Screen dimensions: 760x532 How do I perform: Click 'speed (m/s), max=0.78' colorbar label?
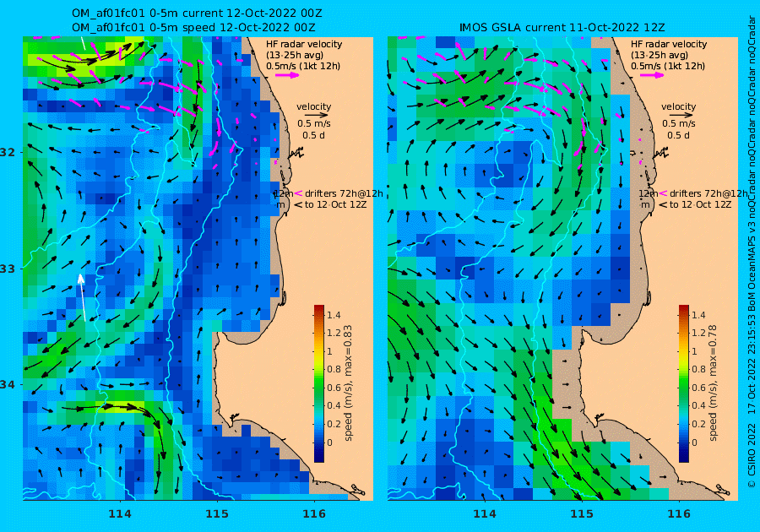(713, 383)
